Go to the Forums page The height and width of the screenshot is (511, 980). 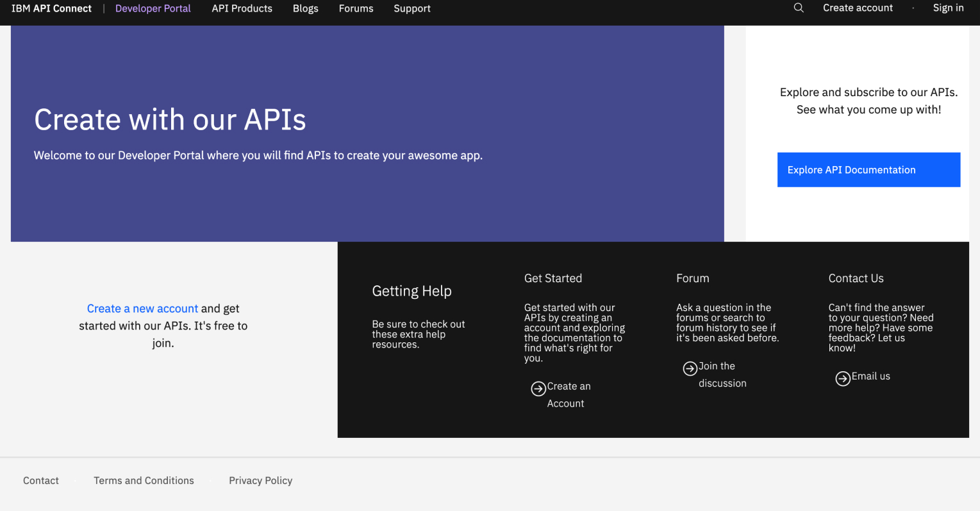tap(356, 8)
